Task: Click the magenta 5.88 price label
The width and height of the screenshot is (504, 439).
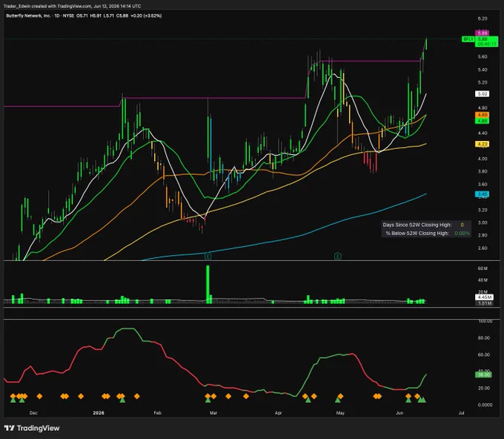Action: (x=482, y=33)
